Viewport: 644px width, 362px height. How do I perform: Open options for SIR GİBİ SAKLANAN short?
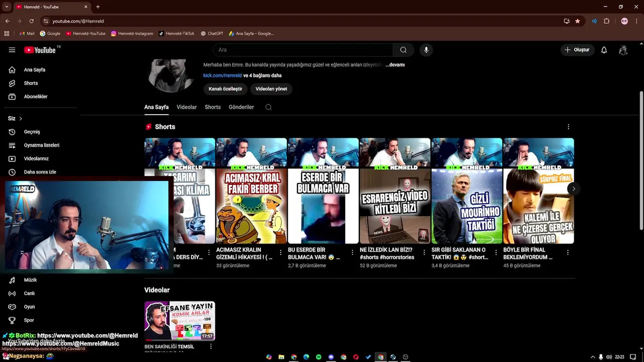(496, 253)
